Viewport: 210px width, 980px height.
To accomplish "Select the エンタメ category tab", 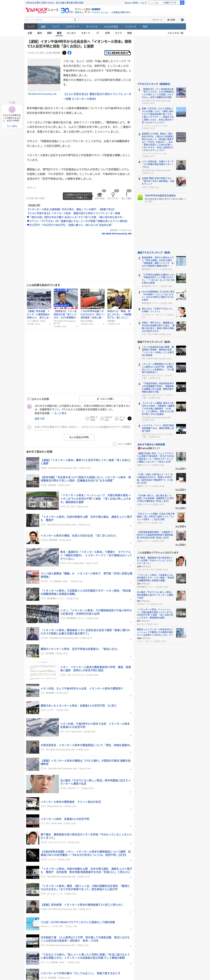I will 71,33.
